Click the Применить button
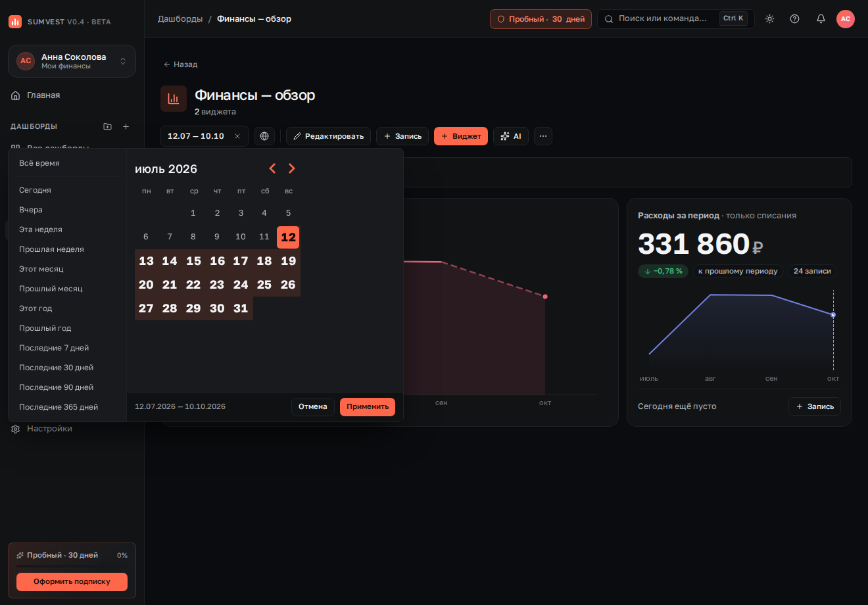Screen dimensions: 868x605 tap(368, 406)
